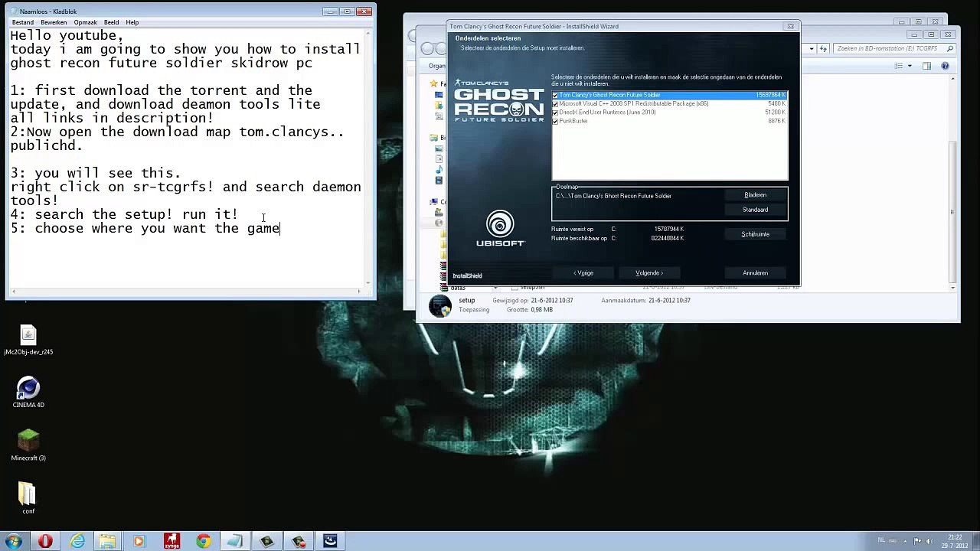Change Explorer view mode icon
The width and height of the screenshot is (980, 551).
[900, 66]
